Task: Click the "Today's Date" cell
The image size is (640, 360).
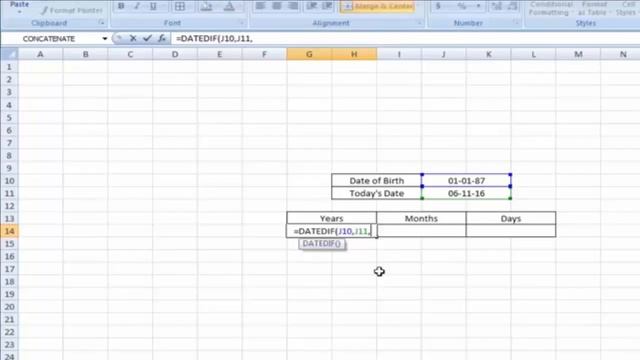Action: tap(376, 193)
